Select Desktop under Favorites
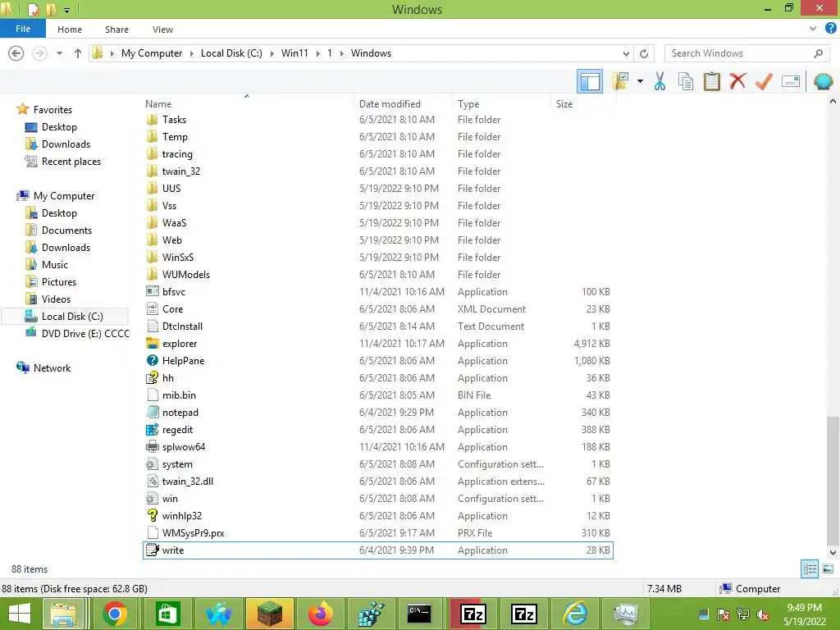Screen dimensions: 840x630 [59, 127]
